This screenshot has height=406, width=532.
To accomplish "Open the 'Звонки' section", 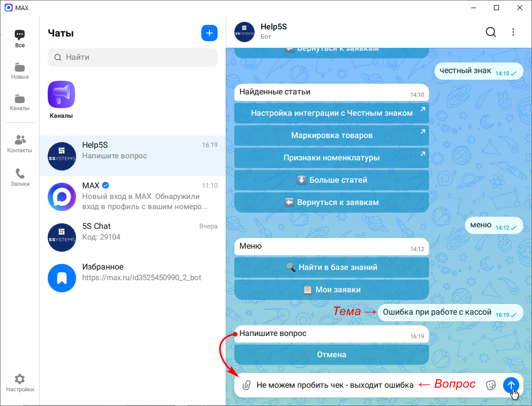I will (20, 178).
